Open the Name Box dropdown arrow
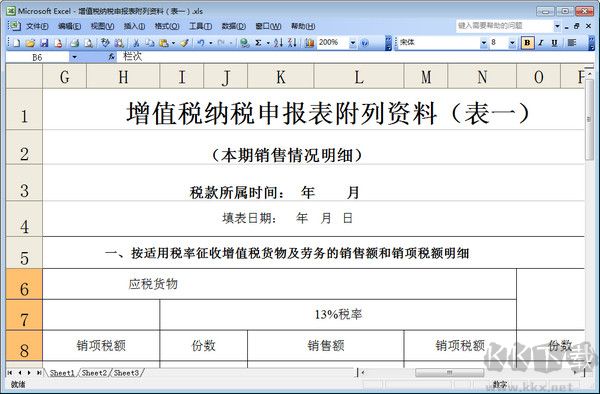 click(x=74, y=57)
